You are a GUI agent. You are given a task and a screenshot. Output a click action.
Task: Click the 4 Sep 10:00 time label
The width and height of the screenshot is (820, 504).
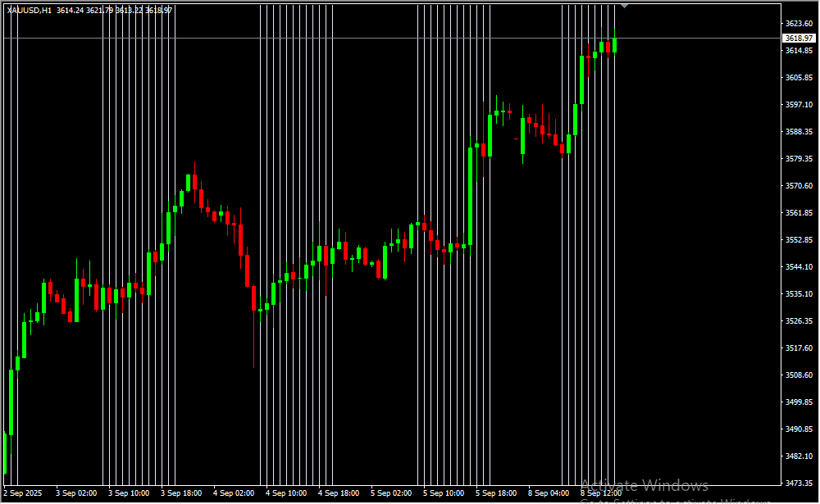tap(286, 493)
